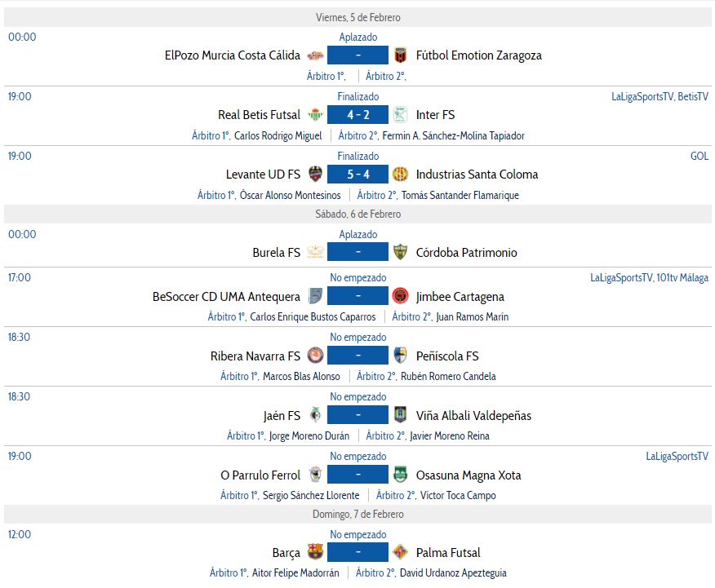
Task: Click the Jimbee Cartagena logo icon
Action: (x=400, y=297)
